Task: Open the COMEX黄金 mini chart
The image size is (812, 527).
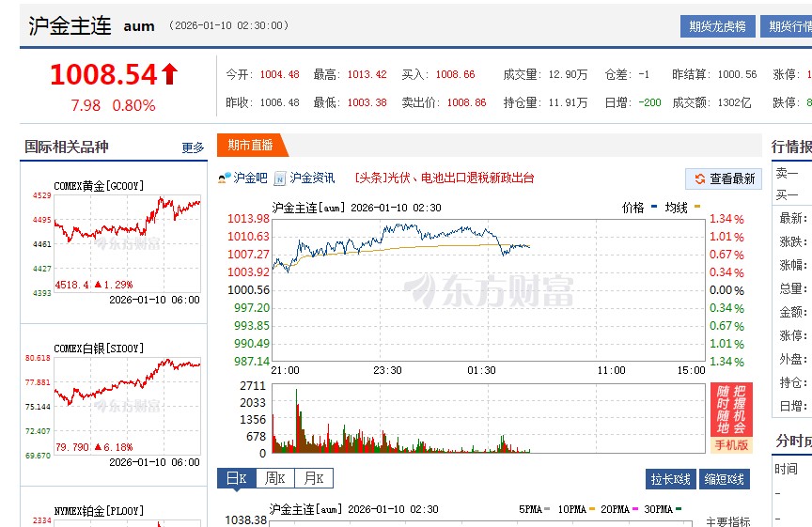Action: pos(128,244)
